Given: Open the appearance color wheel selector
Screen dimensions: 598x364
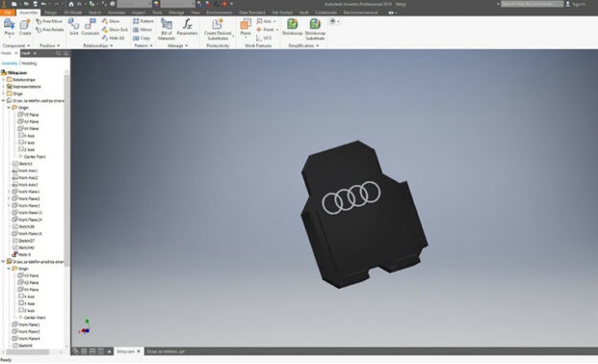Looking at the screenshot, I should [x=156, y=4].
